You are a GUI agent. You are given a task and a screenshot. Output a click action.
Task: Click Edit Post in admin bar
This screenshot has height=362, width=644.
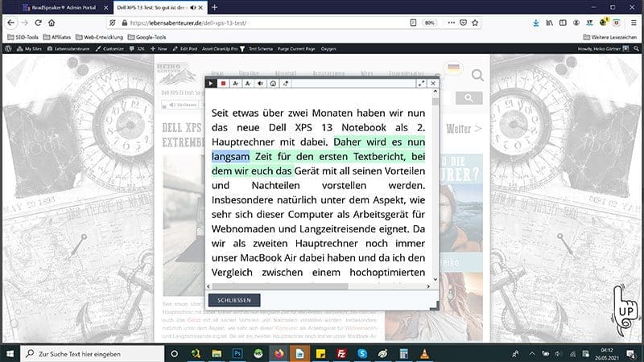185,48
